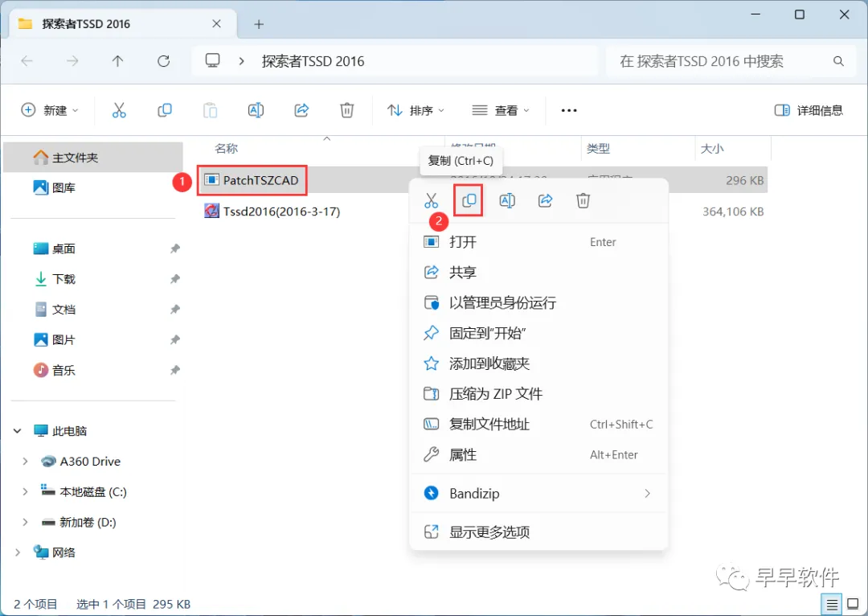Click the Delete icon in the context menu
This screenshot has width=868, height=616.
(583, 200)
